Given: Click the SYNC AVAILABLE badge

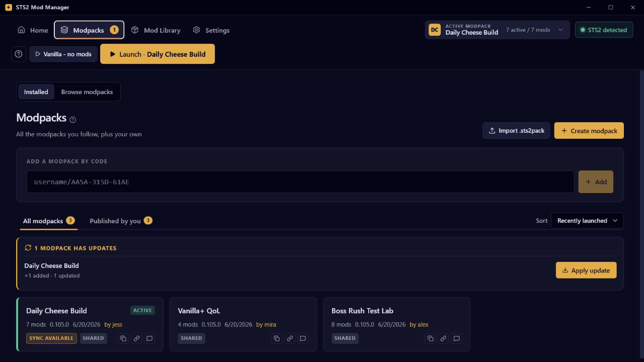Looking at the screenshot, I should tap(51, 338).
